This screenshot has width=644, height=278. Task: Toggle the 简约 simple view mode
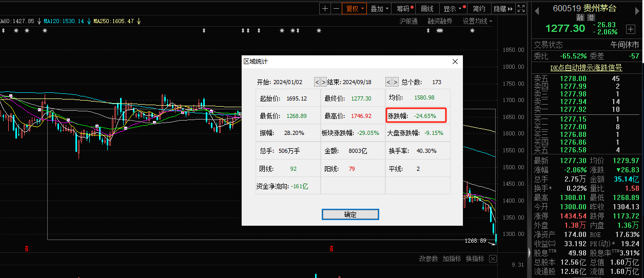479,9
